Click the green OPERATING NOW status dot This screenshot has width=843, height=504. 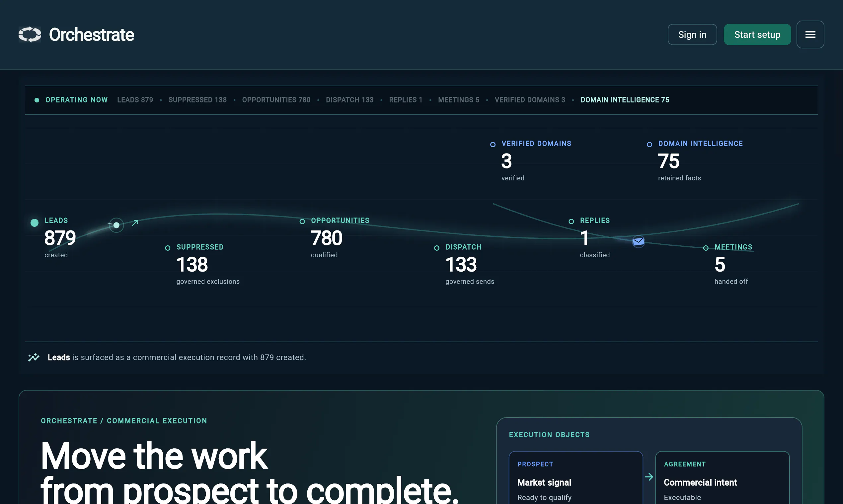(x=37, y=100)
